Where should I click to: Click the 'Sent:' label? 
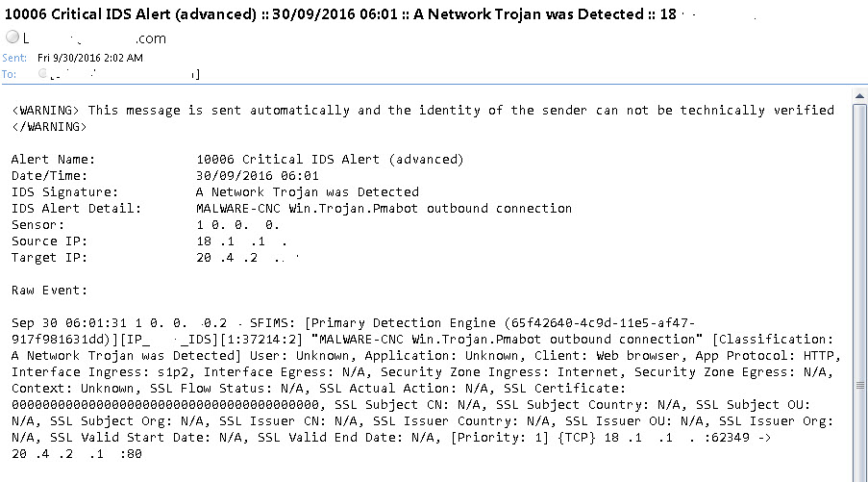12,58
